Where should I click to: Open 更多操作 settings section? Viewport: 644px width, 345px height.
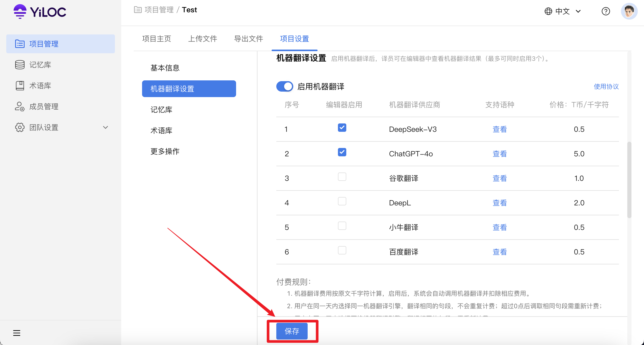point(165,151)
